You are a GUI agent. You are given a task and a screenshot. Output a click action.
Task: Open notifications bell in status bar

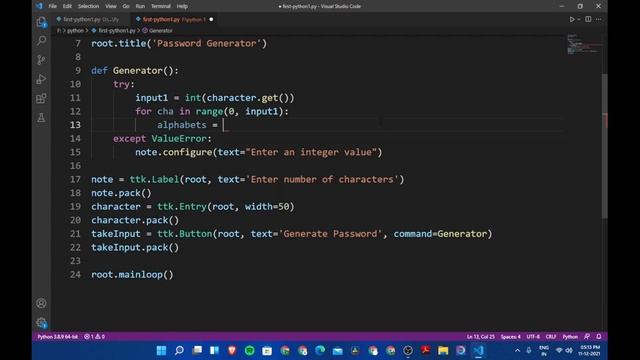(x=599, y=337)
